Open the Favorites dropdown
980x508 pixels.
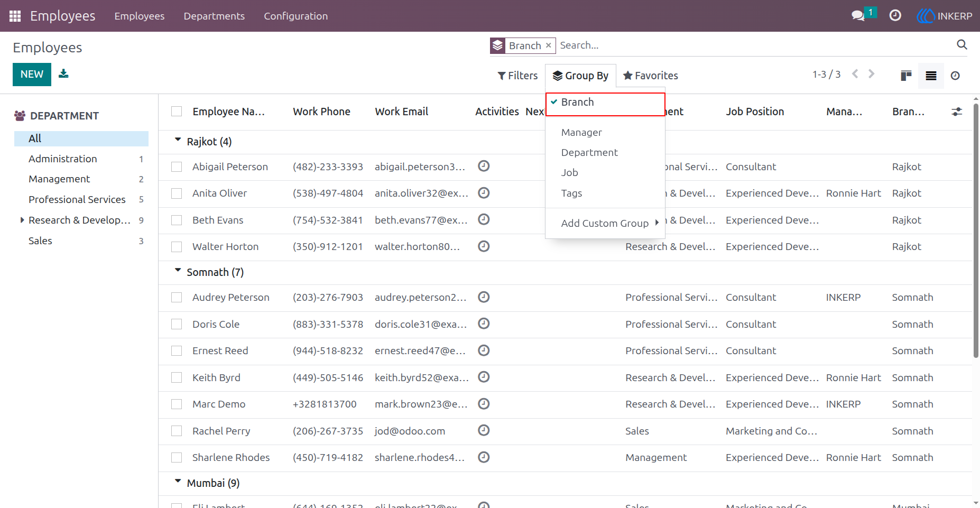pos(650,76)
